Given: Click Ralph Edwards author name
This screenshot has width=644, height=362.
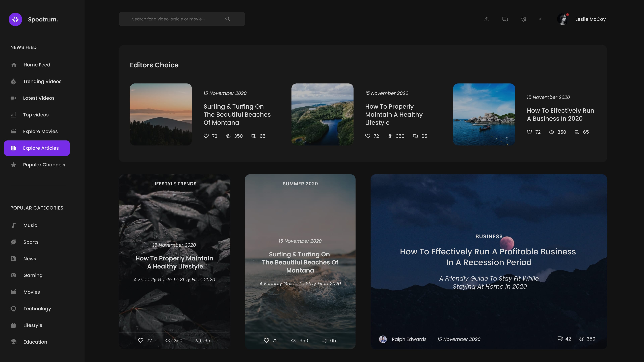Looking at the screenshot, I should [409, 339].
